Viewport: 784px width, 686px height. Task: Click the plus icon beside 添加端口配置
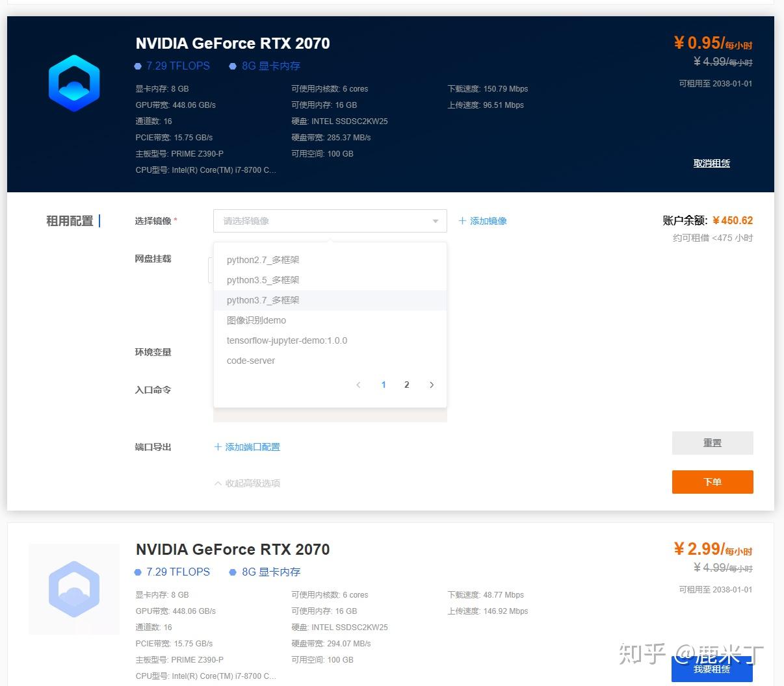pos(218,447)
